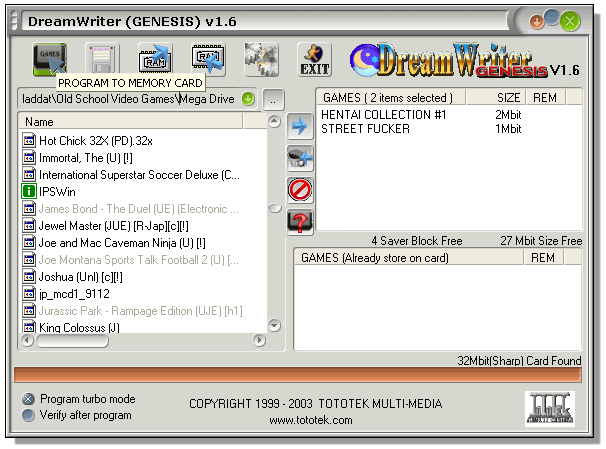Click file icon beside King Colossus
The height and width of the screenshot is (449, 606).
(29, 327)
